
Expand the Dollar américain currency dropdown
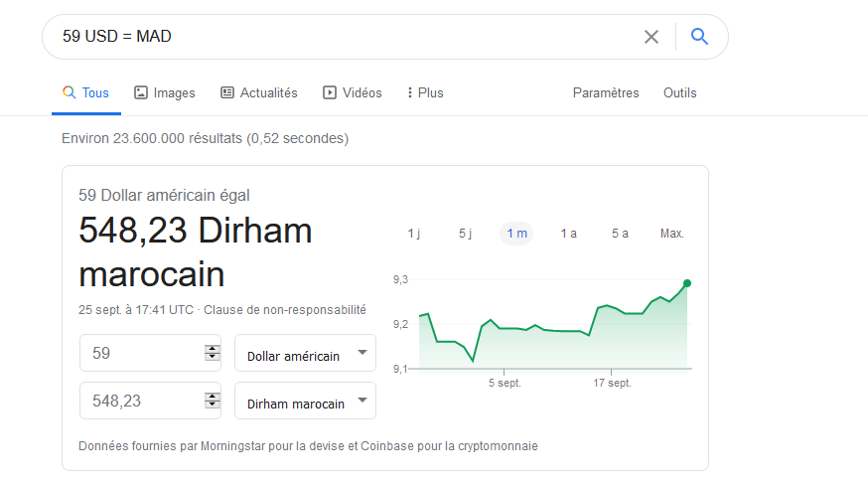click(x=305, y=354)
